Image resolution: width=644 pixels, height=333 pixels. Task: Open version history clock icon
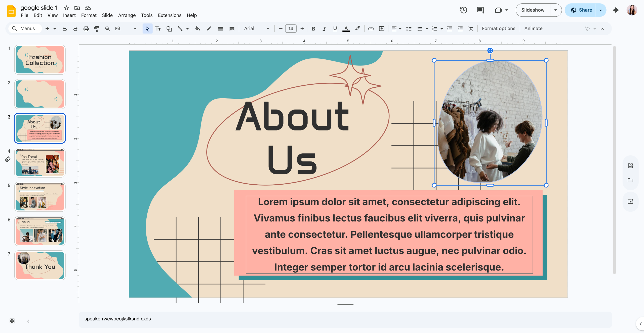[x=464, y=10]
